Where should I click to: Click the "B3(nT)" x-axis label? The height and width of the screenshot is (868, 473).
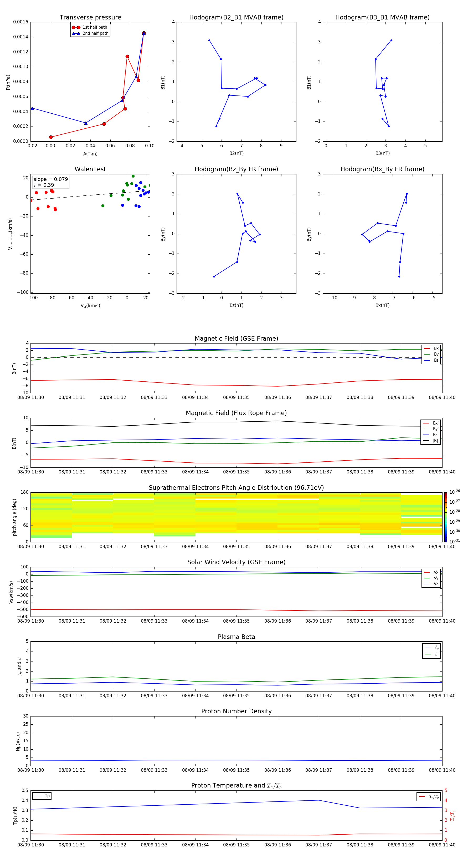(382, 153)
